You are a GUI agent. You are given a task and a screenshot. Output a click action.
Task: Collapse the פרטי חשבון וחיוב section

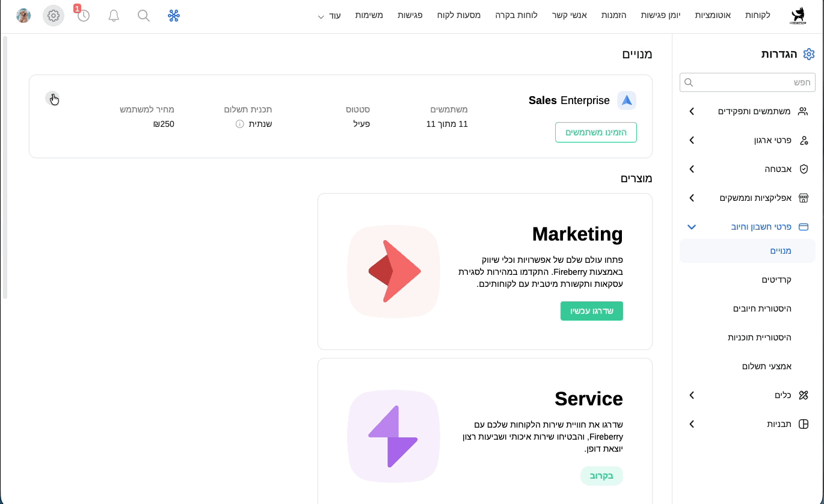click(692, 227)
